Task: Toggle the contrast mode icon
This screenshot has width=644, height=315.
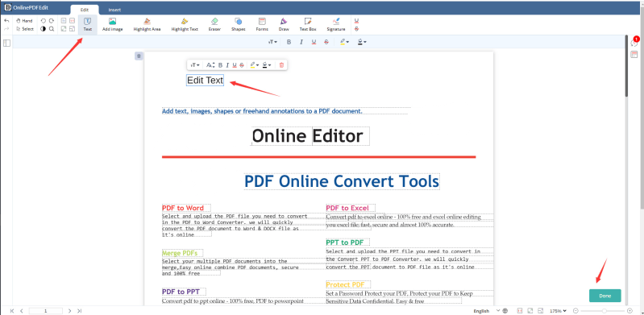Action: (x=44, y=29)
